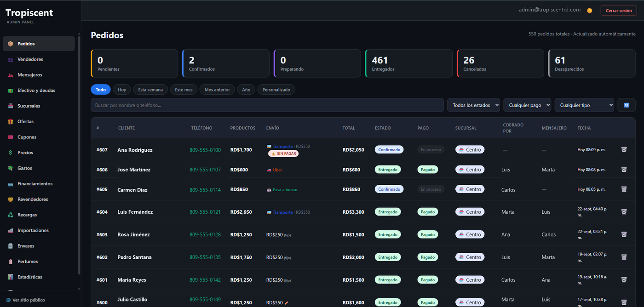Remove order #605 using the trash icon
Viewport: 644px width, 307px height.
point(624,189)
